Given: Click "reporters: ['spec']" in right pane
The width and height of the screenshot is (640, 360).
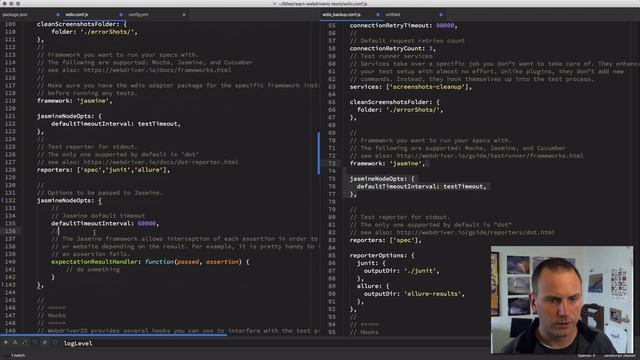Looking at the screenshot, I should pyautogui.click(x=385, y=240).
